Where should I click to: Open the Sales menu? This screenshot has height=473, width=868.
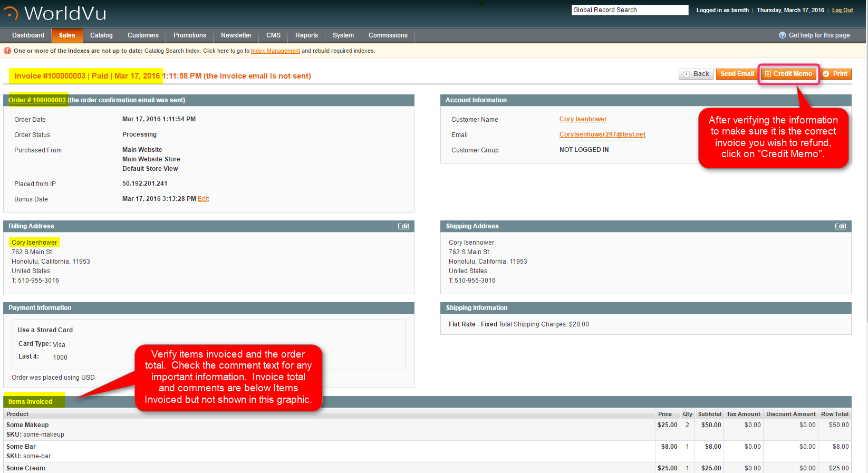click(x=67, y=35)
